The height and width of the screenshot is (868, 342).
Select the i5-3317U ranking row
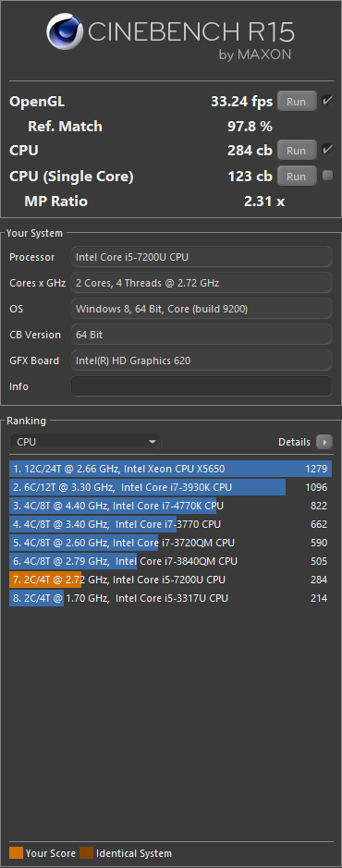[170, 598]
